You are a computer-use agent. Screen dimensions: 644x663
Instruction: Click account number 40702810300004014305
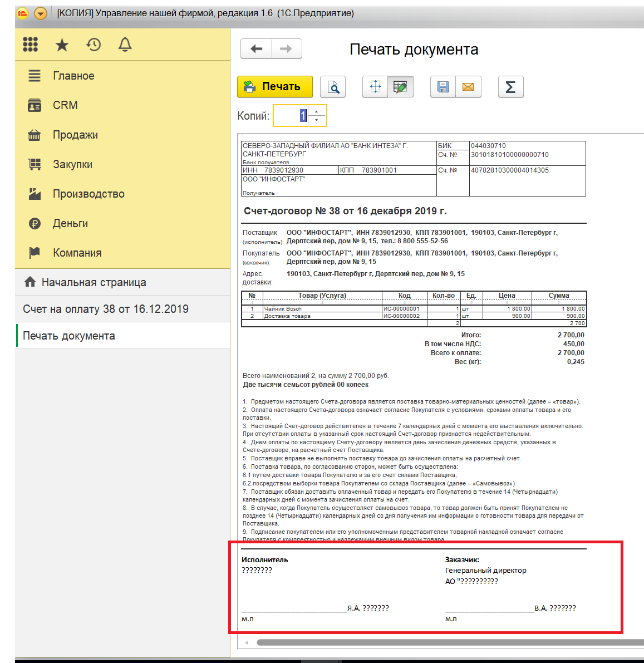(509, 170)
